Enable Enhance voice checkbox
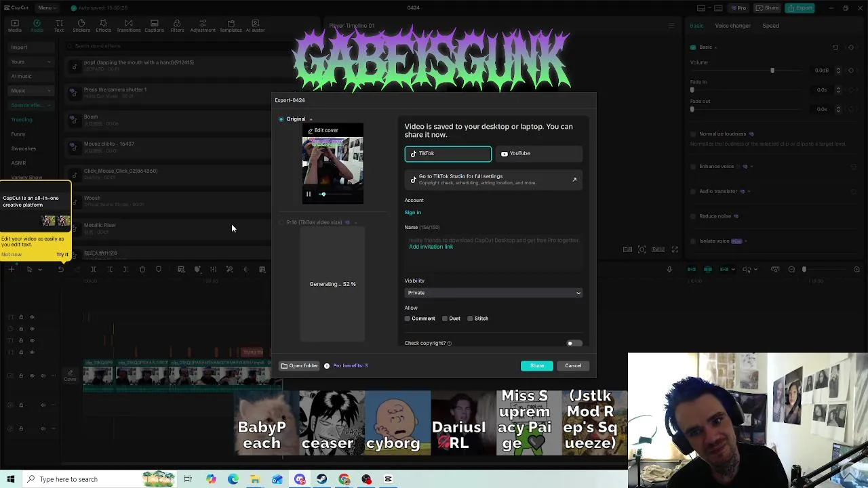Viewport: 868px width, 488px height. 692,167
